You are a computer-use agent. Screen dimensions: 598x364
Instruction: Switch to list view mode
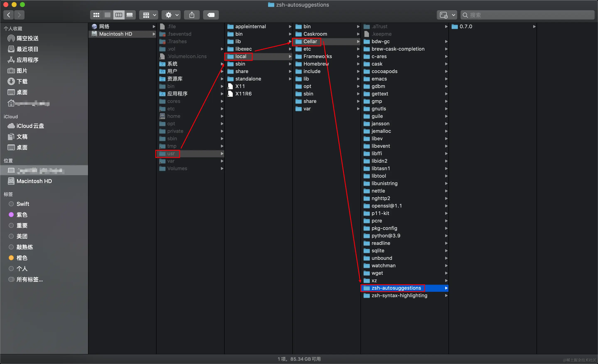tap(107, 15)
